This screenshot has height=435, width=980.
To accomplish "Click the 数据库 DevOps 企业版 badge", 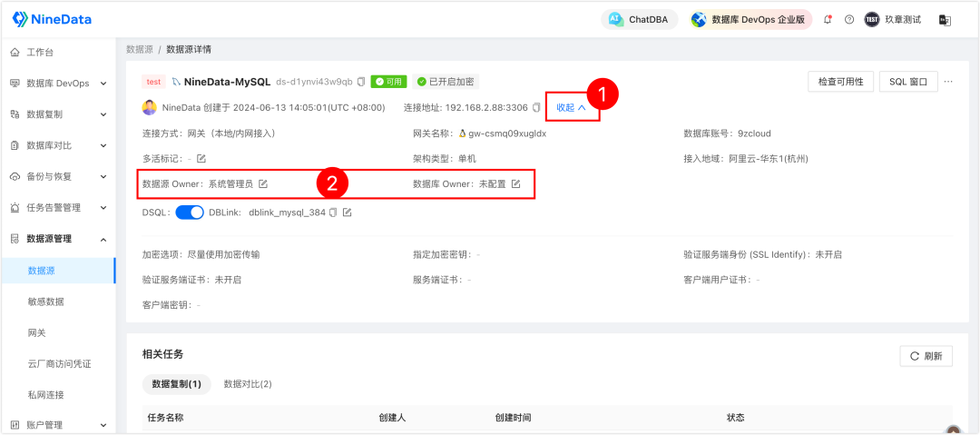I will (750, 19).
